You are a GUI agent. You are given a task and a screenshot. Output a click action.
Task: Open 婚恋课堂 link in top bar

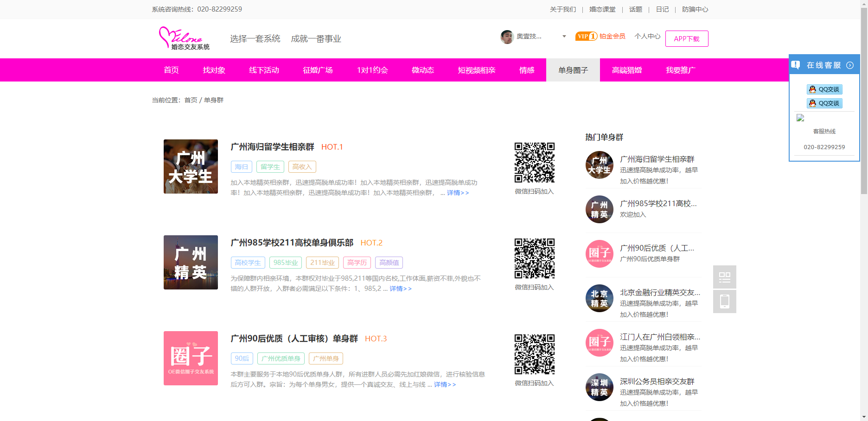[602, 9]
